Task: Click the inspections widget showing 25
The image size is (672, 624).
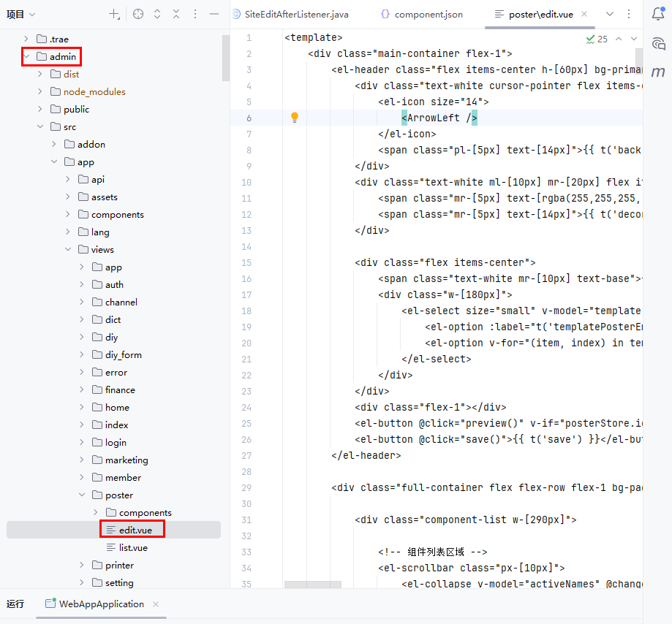Action: coord(597,39)
